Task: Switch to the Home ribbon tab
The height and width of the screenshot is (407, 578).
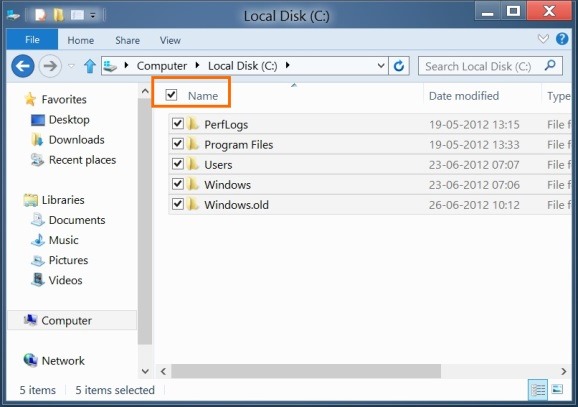Action: click(80, 40)
